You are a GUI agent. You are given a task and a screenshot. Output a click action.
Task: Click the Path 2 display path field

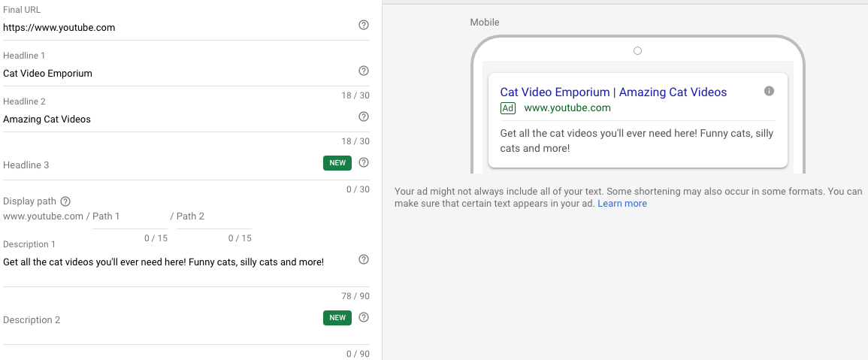tap(213, 216)
